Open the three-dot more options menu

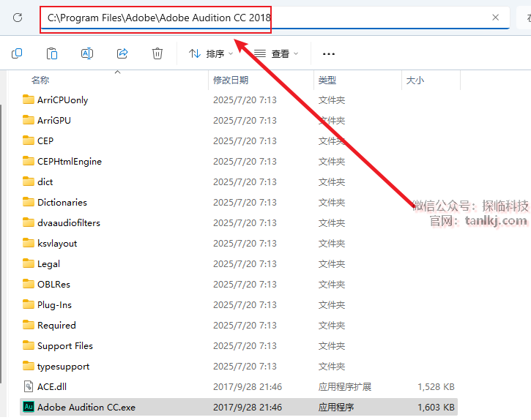tap(329, 54)
